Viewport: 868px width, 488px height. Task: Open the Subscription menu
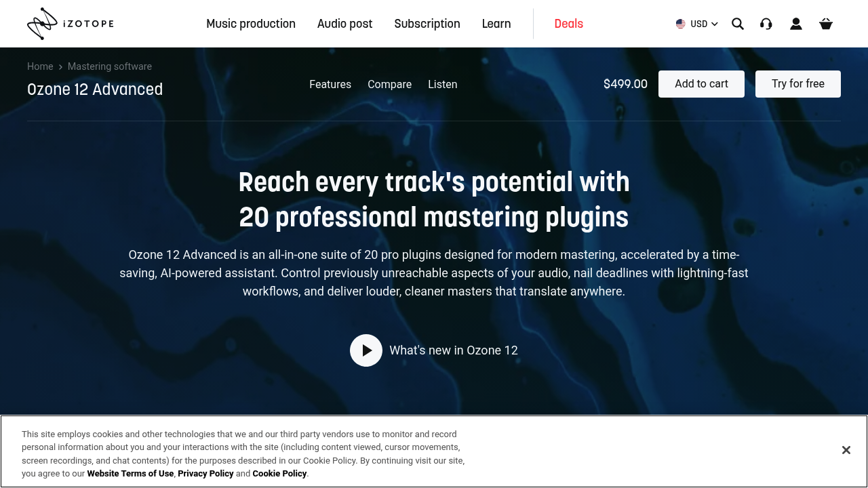(427, 24)
